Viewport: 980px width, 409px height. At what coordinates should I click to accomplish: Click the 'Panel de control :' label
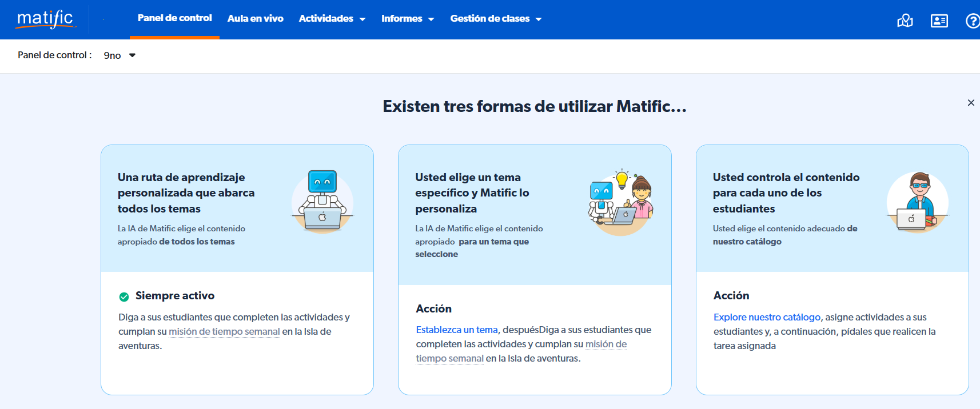coord(55,55)
